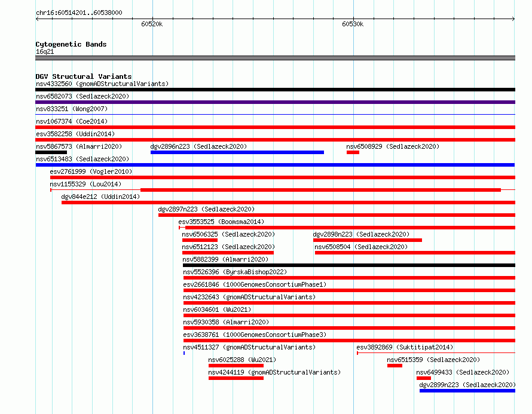Select the nsv6512123 red feature bar
The width and height of the screenshot is (532, 414).
tap(228, 253)
